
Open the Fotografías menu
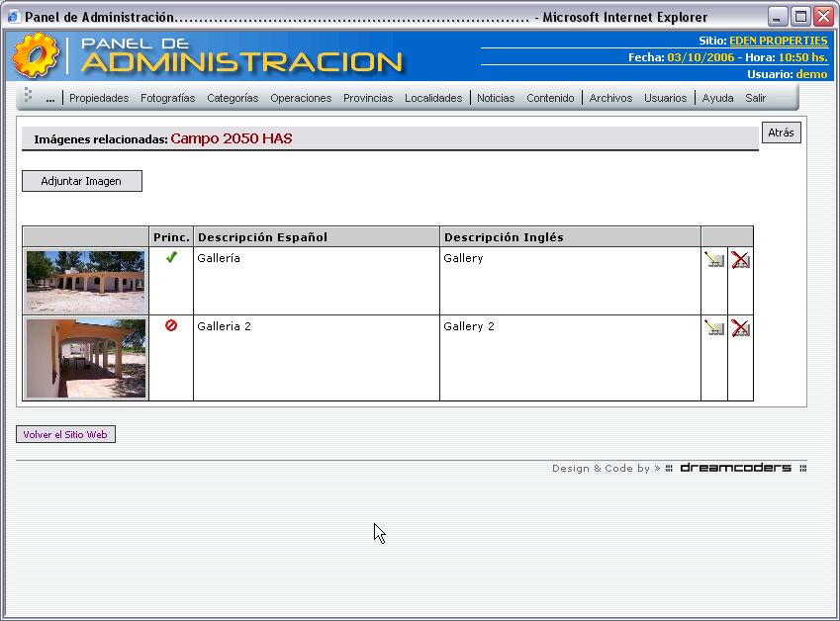(167, 98)
